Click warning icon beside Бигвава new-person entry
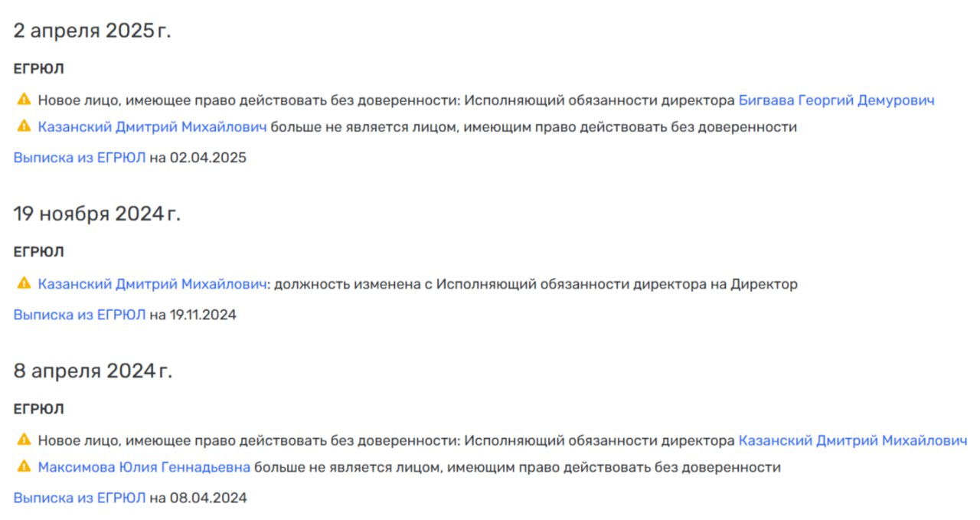 pos(24,100)
